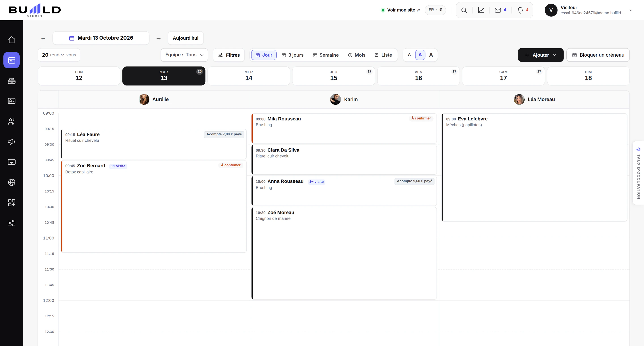Expand the Visiteur account menu
Image resolution: width=644 pixels, height=346 pixels.
(589, 10)
